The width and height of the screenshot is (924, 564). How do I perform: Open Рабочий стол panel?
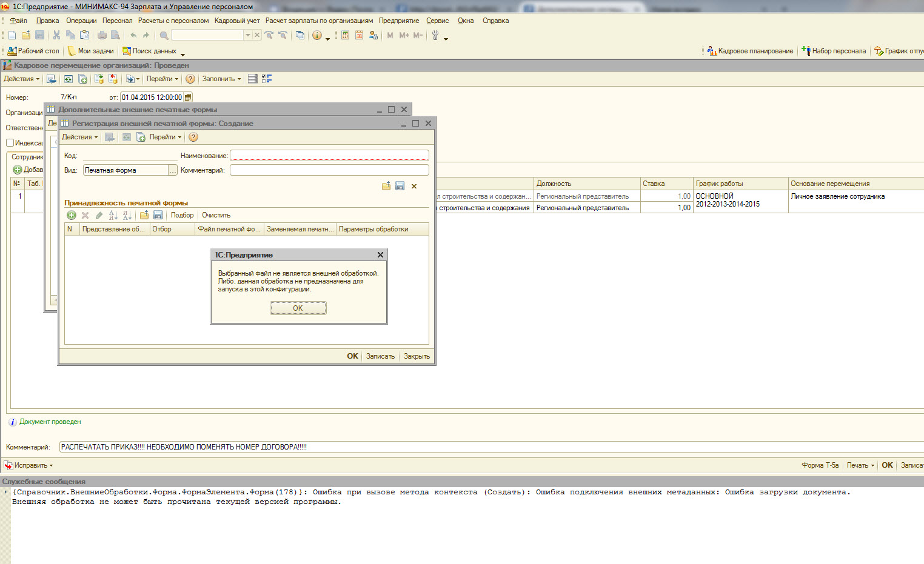coord(33,51)
